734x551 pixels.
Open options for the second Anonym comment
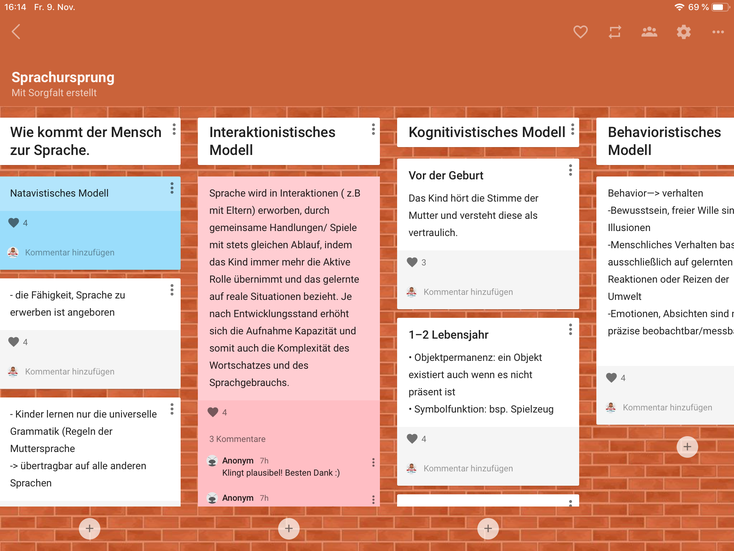point(373,500)
